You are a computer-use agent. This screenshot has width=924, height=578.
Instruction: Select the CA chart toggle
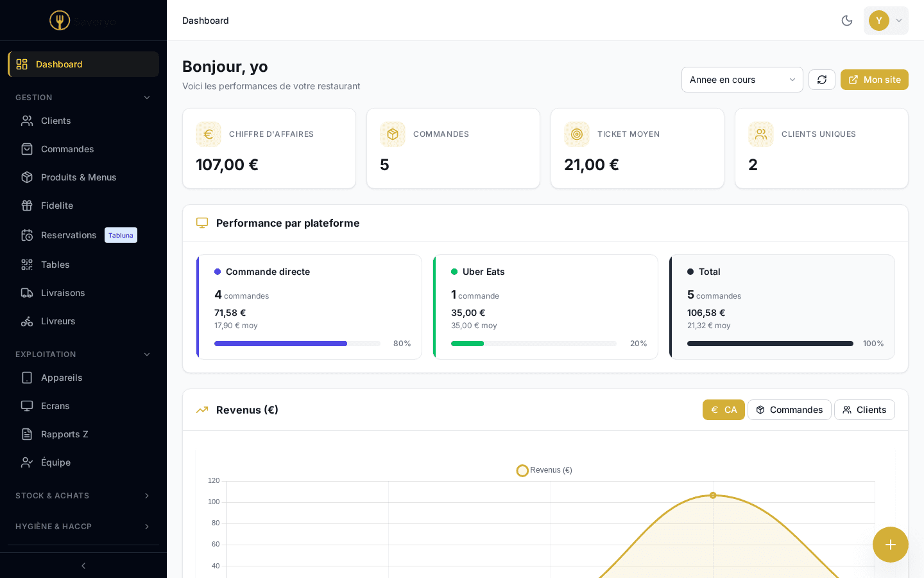(724, 410)
